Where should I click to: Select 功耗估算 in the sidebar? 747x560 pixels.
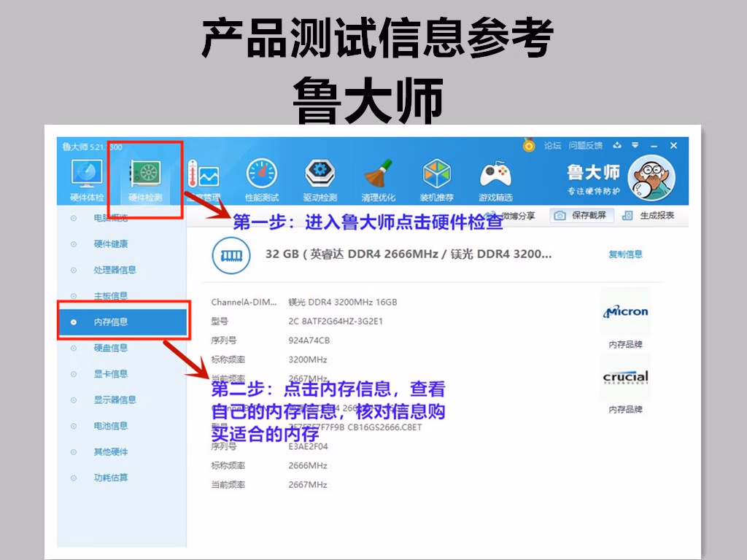[111, 478]
